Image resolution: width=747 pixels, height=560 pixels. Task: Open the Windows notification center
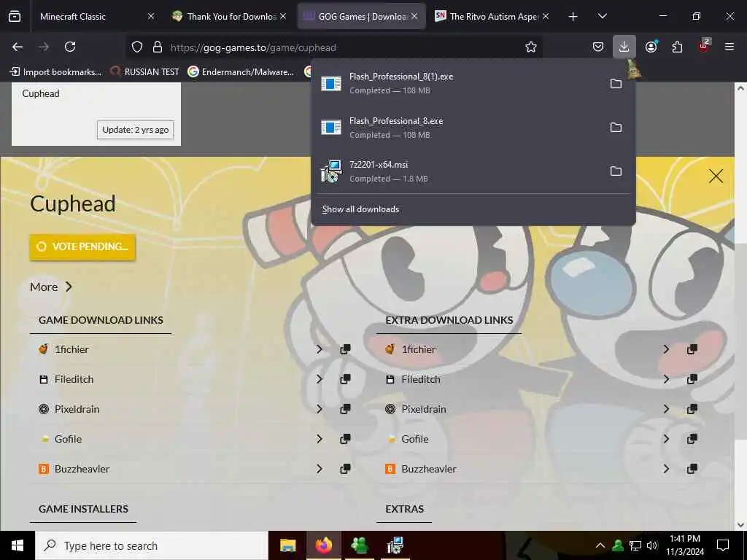pyautogui.click(x=723, y=545)
